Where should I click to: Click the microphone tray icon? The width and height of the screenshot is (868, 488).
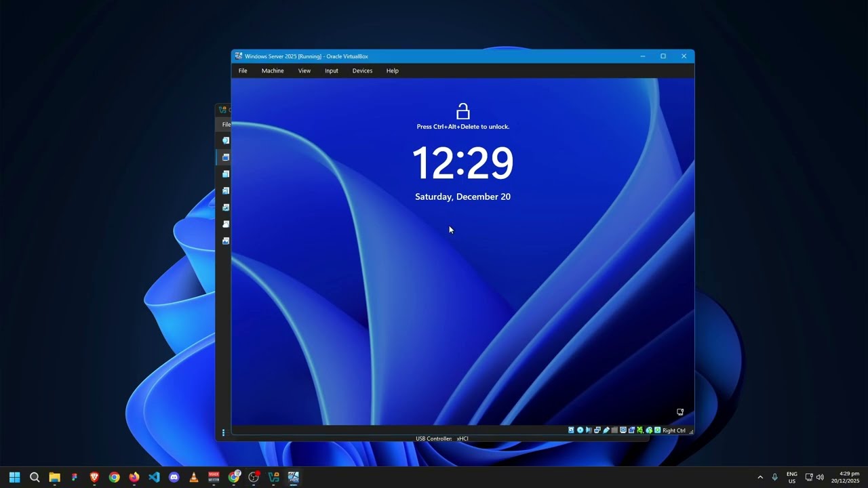[775, 477]
